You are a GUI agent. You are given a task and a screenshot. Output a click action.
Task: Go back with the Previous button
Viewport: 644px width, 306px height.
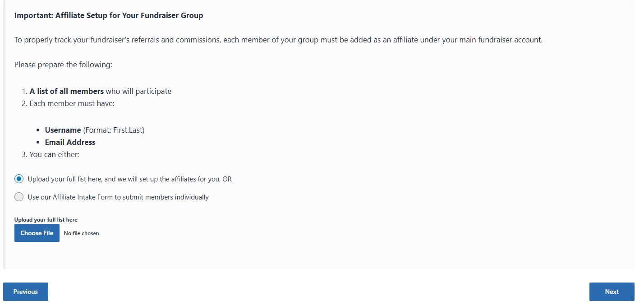click(26, 292)
